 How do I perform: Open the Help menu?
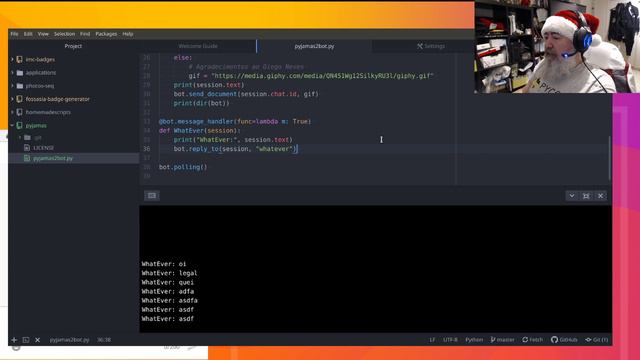coord(128,34)
